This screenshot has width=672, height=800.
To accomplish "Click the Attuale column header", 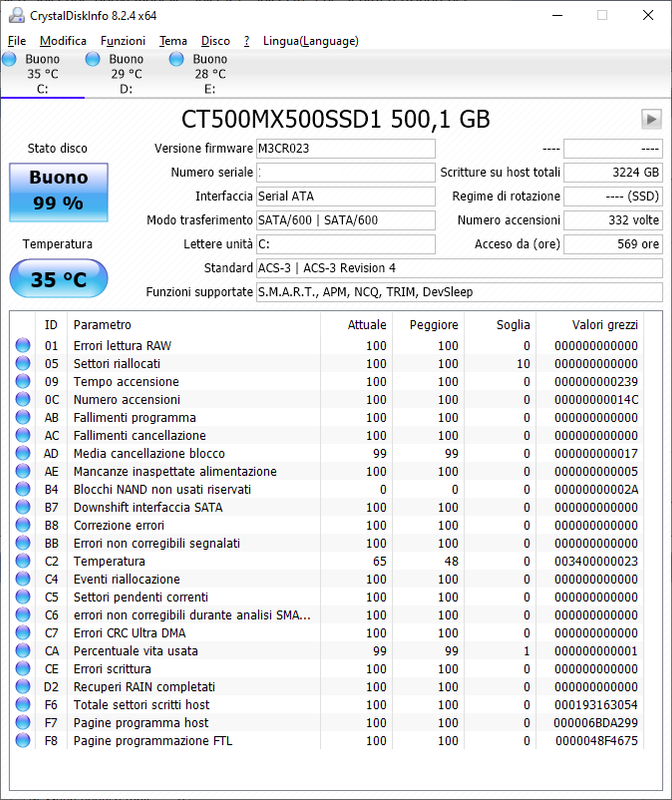I will pyautogui.click(x=356, y=324).
